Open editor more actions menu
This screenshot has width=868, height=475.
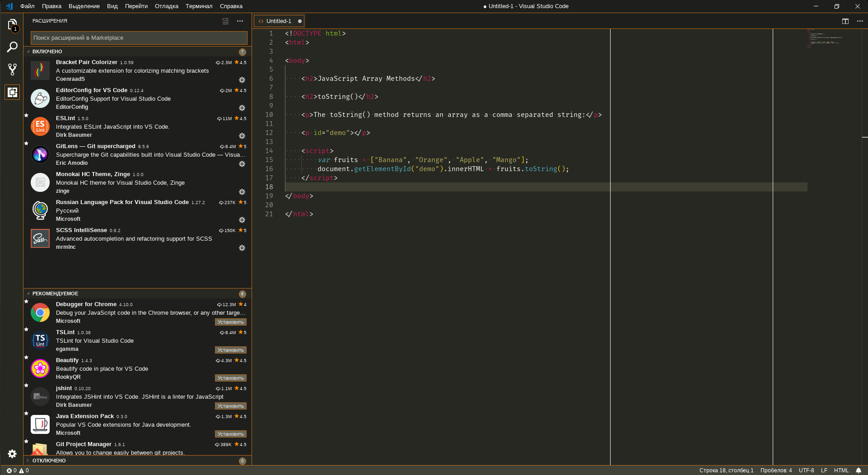860,21
